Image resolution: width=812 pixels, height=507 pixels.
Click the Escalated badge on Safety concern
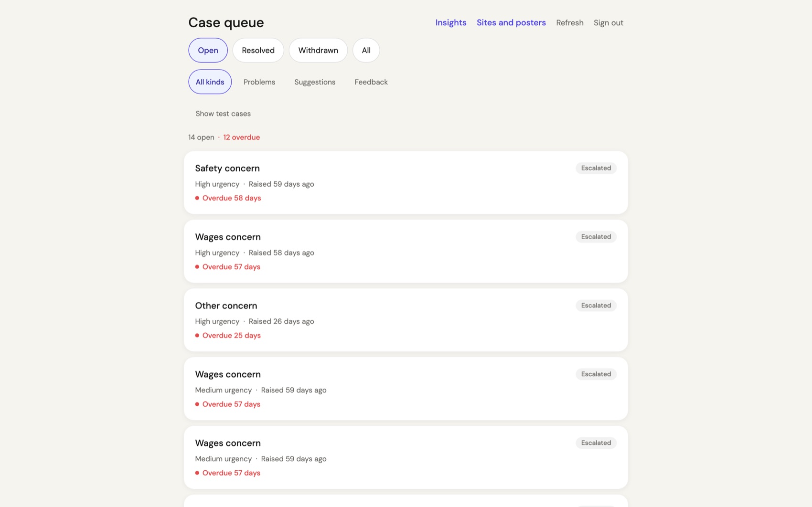(x=596, y=168)
